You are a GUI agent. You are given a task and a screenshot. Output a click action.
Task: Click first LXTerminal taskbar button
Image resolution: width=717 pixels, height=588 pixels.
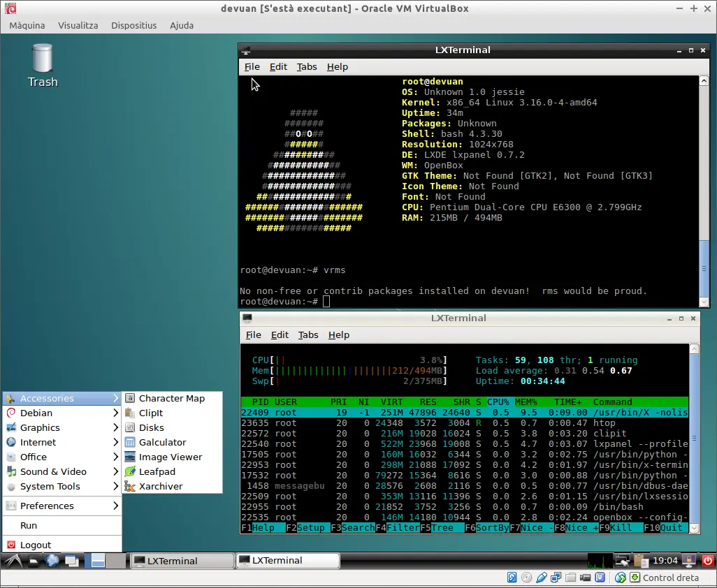(182, 561)
